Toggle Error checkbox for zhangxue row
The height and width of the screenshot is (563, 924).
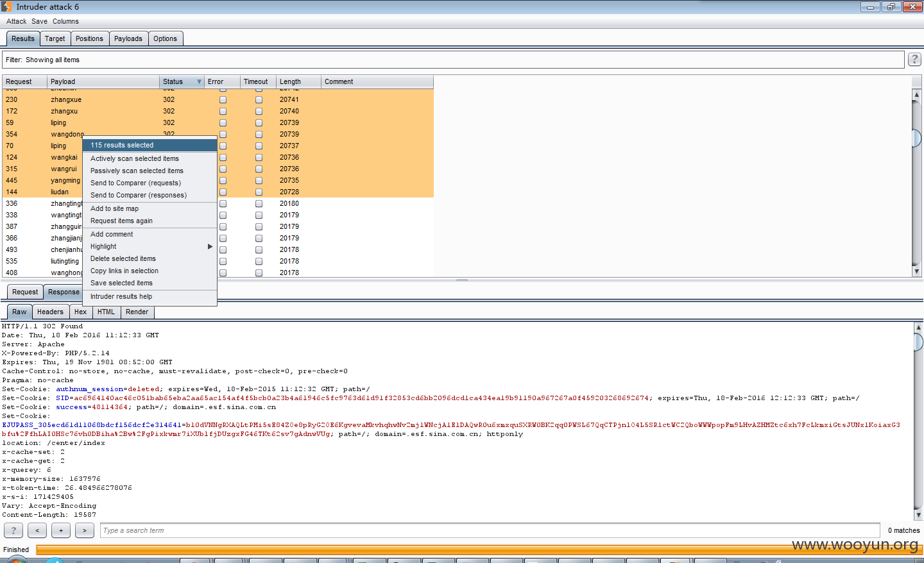coord(223,99)
